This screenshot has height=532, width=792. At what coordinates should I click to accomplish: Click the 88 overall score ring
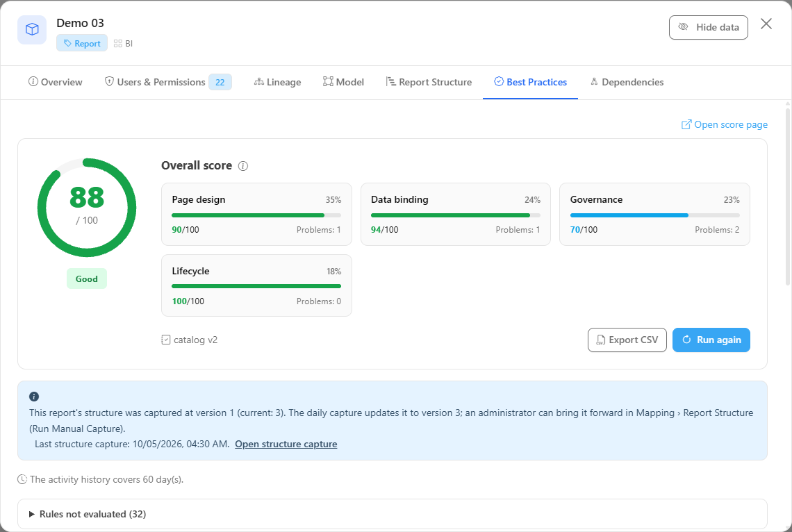pyautogui.click(x=87, y=208)
